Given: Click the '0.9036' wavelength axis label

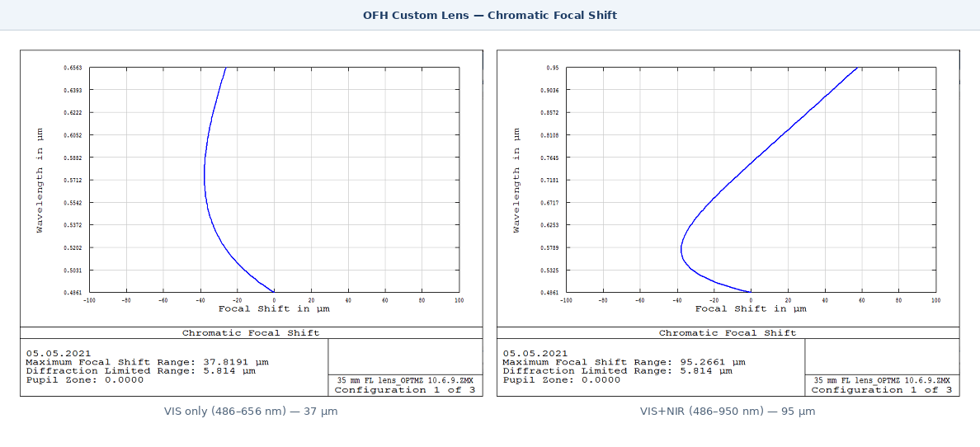Looking at the screenshot, I should (x=549, y=90).
